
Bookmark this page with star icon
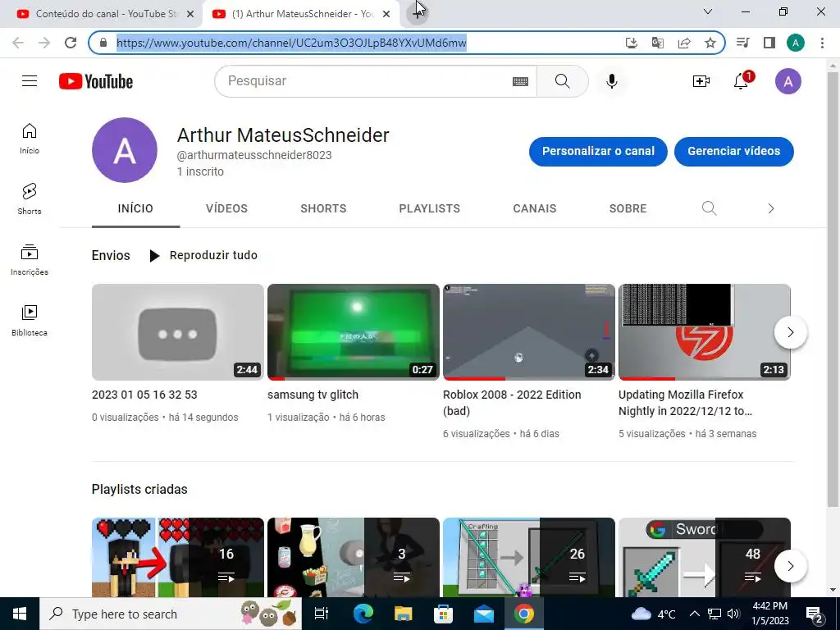(710, 43)
